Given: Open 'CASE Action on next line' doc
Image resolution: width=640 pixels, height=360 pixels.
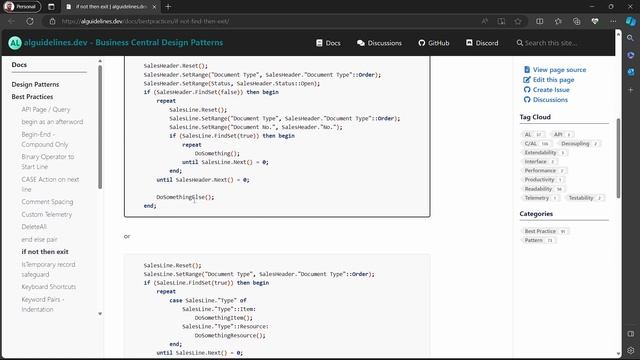Looking at the screenshot, I should [50, 184].
